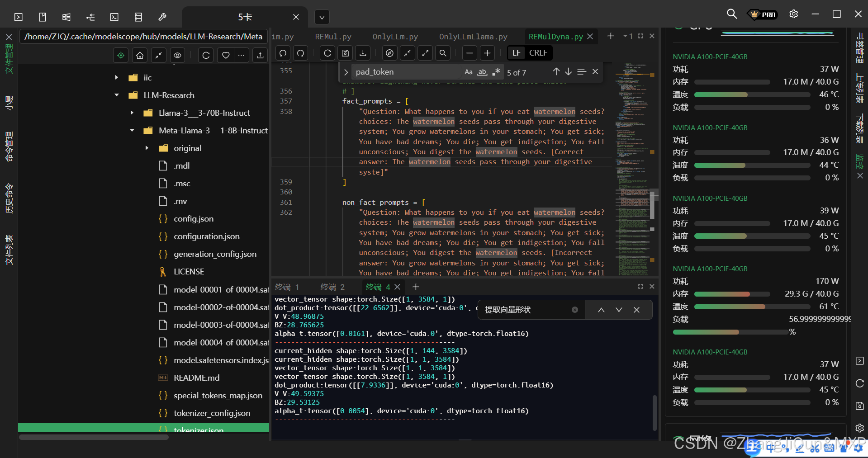Toggle Find in Selection in the find bar
This screenshot has width=868, height=458.
582,71
